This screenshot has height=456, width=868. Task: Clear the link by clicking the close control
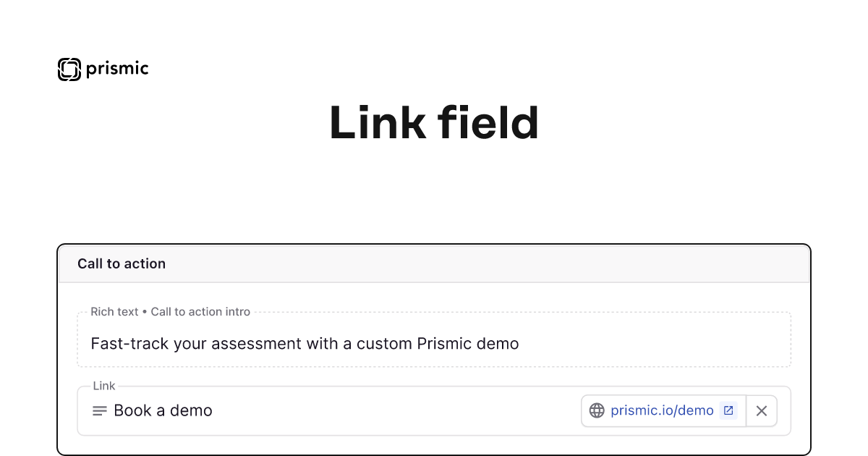[x=761, y=410]
